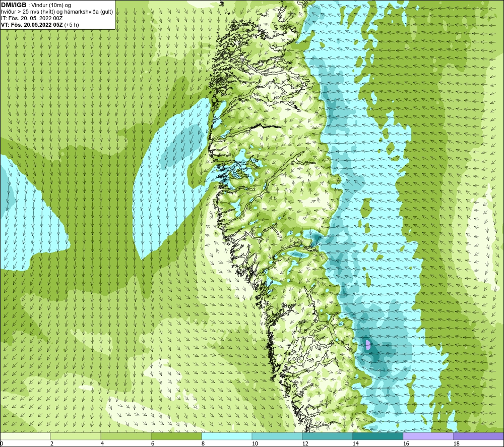504x447 pixels.
Task: Click the 6–8 m/s green legend segment
Action: pos(176,436)
